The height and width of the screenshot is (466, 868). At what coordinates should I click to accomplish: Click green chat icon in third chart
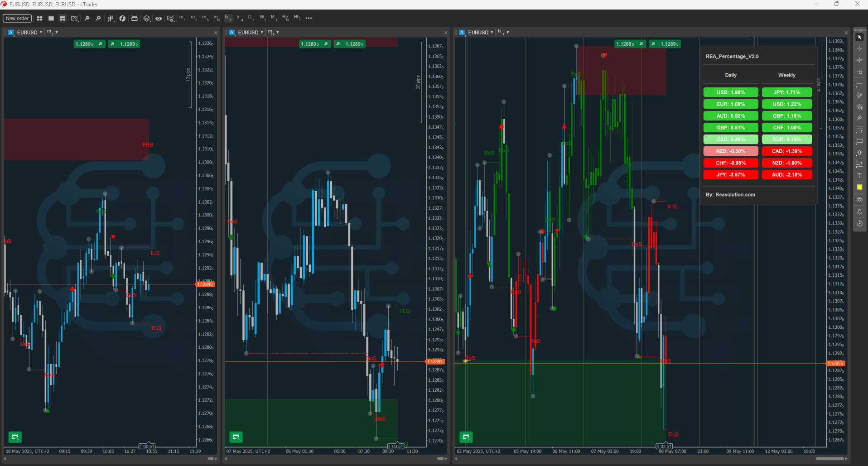[466, 437]
